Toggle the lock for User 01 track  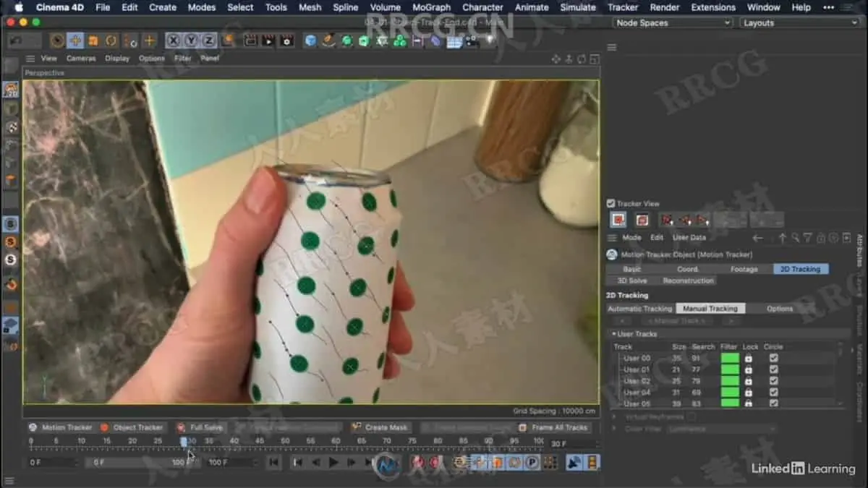(749, 369)
